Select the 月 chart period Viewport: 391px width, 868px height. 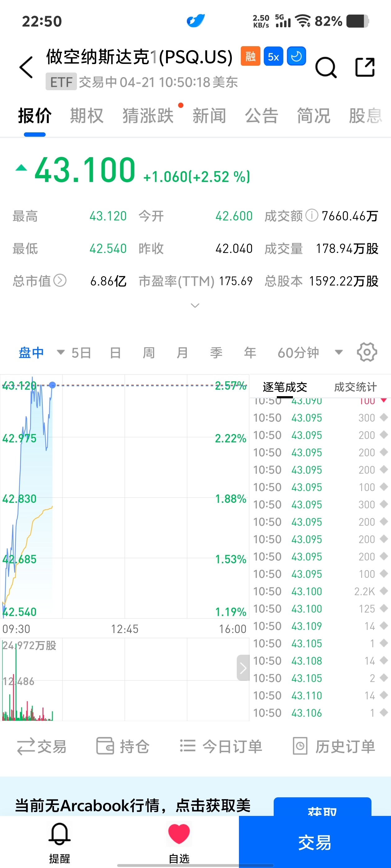[x=182, y=352]
